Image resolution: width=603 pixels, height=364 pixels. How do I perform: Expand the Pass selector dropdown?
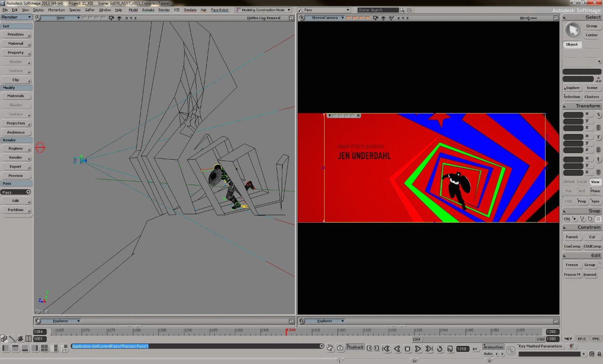[16, 192]
